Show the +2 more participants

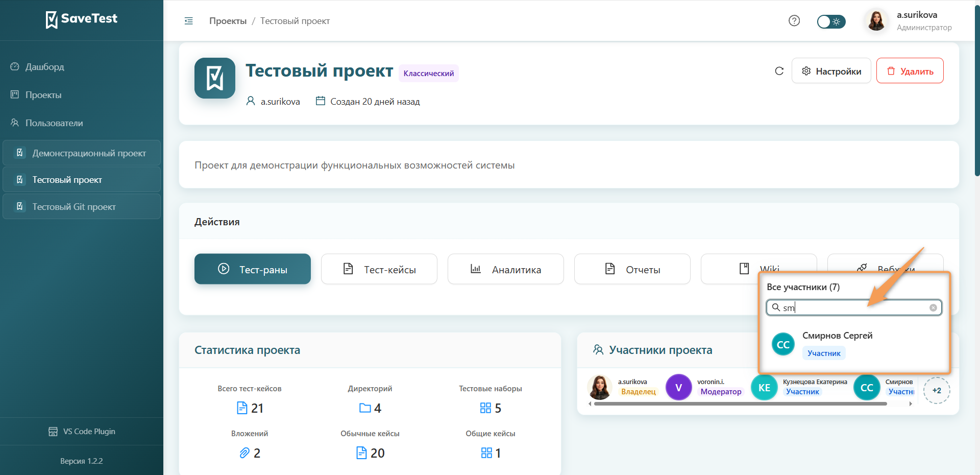937,391
